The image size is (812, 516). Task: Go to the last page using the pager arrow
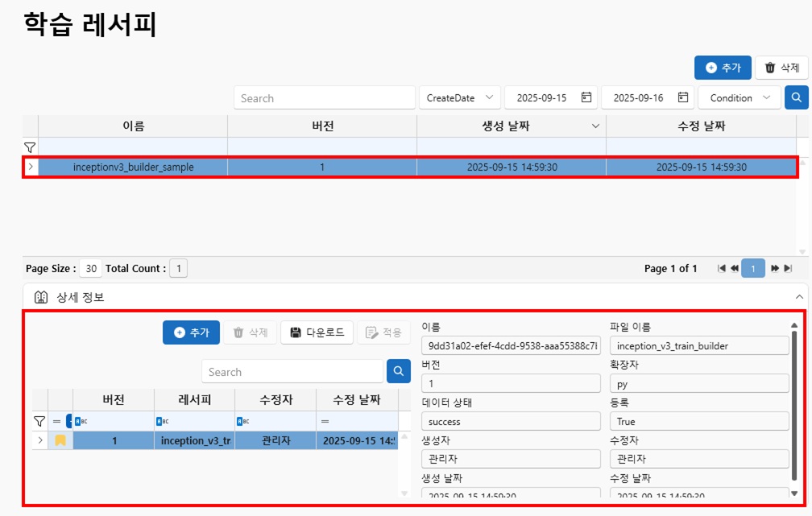tap(788, 269)
